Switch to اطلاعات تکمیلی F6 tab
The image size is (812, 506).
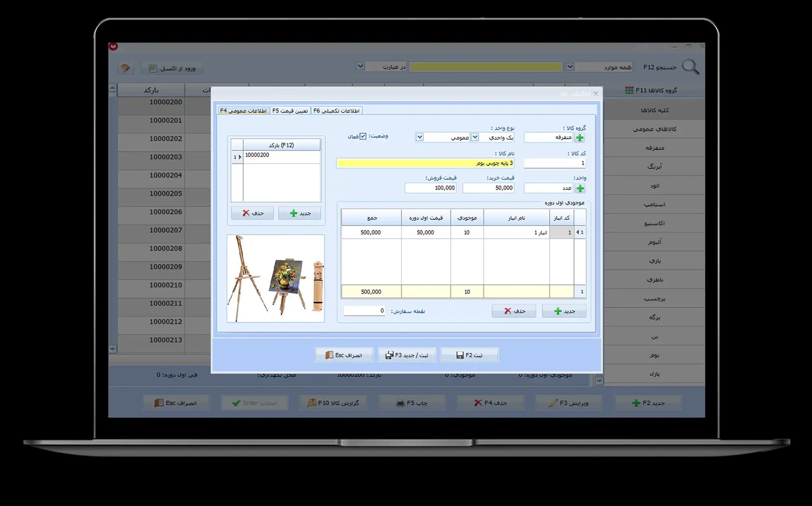click(337, 111)
